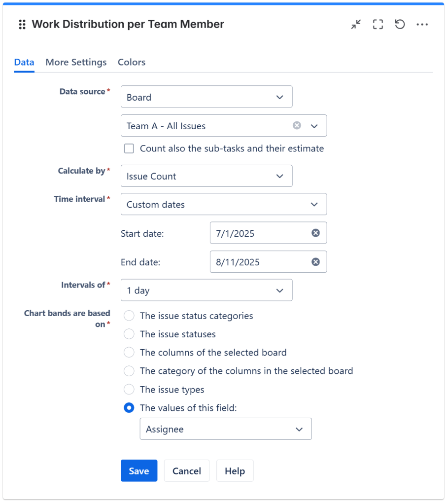Choose the issue types as chart bands

(129, 389)
